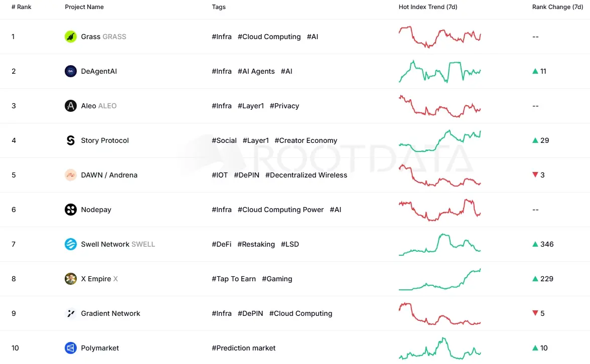The image size is (590, 364).
Task: Select the Aleo project icon
Action: (x=70, y=106)
